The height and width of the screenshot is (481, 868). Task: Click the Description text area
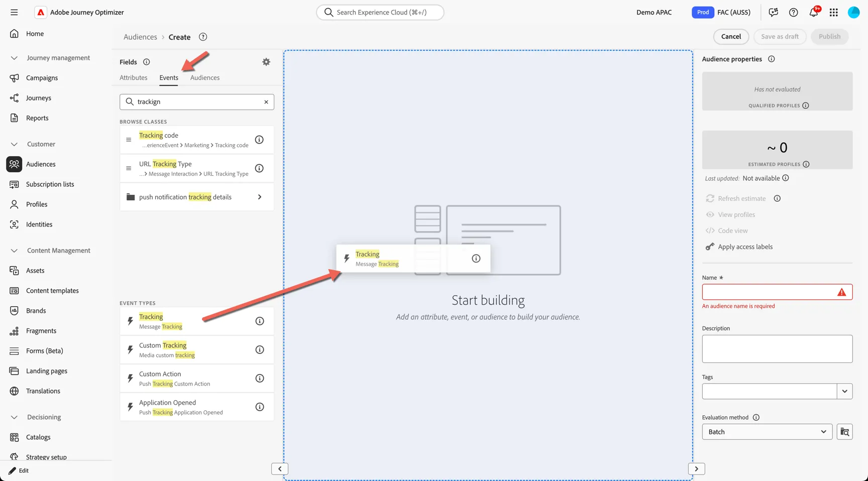click(x=777, y=349)
